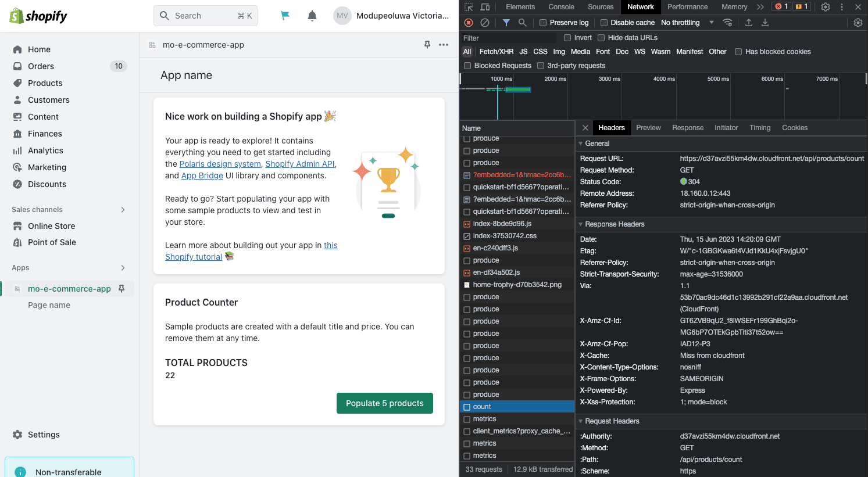This screenshot has height=477, width=868.
Task: Toggle the device toolbar icon
Action: [485, 7]
